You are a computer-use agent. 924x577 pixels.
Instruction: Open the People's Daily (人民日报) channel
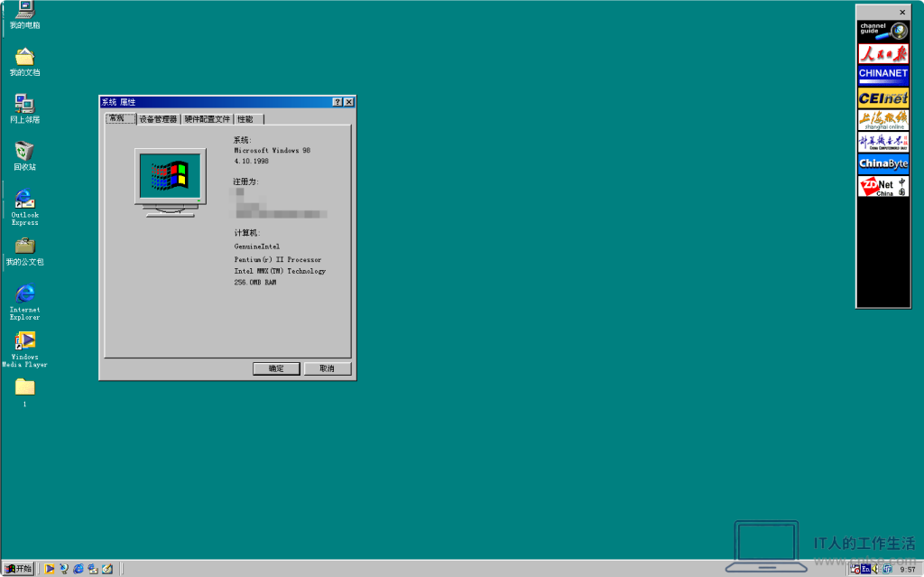[882, 53]
